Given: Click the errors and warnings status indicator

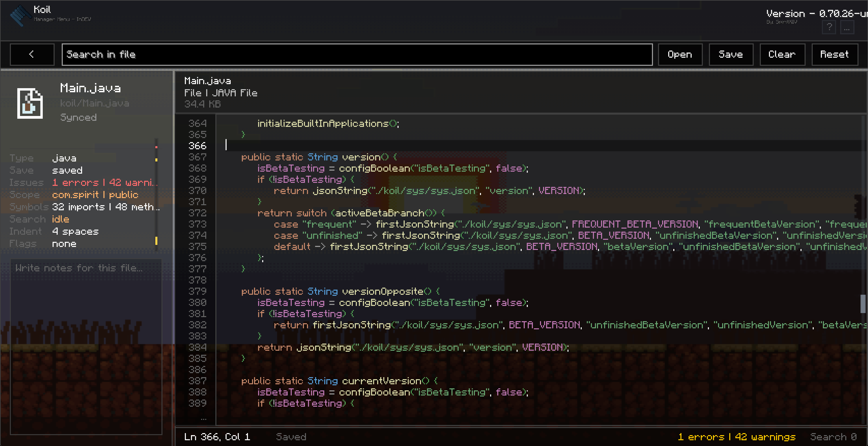Looking at the screenshot, I should tap(736, 437).
